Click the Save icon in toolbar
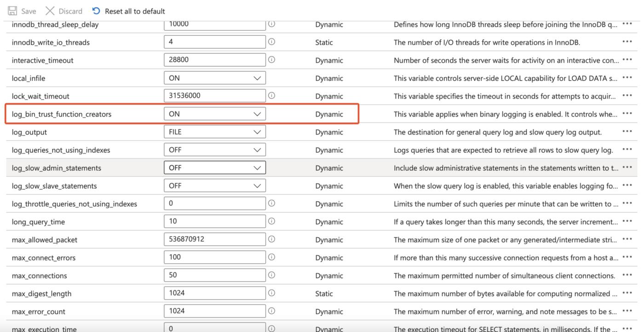Image resolution: width=644 pixels, height=332 pixels. coord(13,11)
